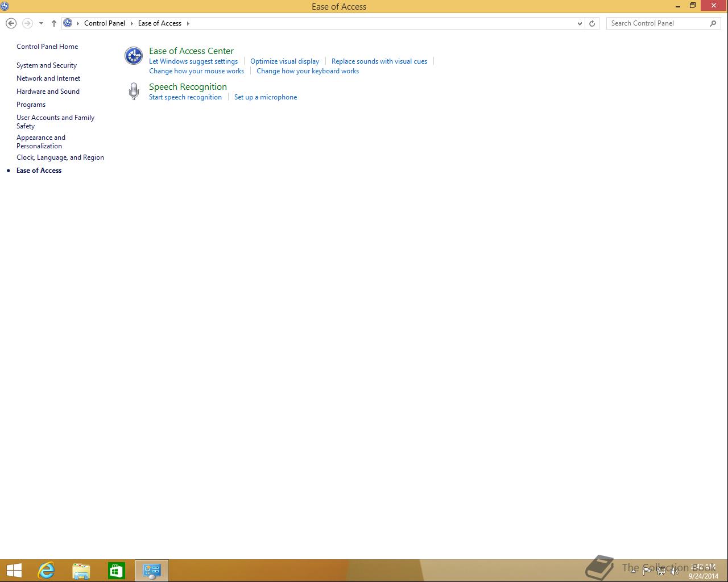This screenshot has height=582, width=728.
Task: Select the Ease of Access breadcrumb
Action: pos(160,23)
